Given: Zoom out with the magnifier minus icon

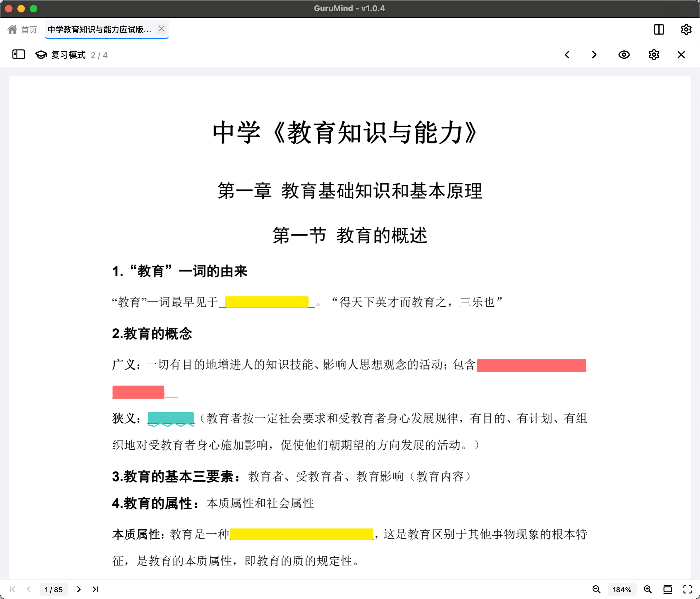Looking at the screenshot, I should (596, 589).
